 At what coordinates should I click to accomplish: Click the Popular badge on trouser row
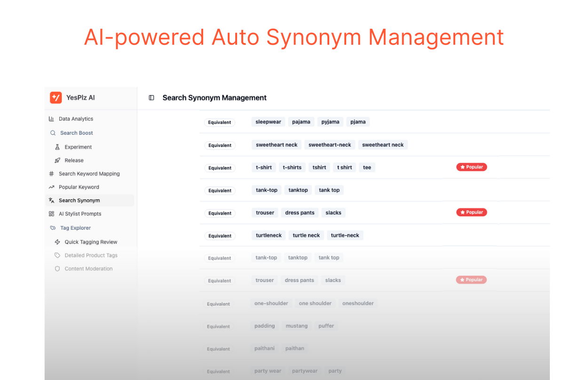(471, 212)
